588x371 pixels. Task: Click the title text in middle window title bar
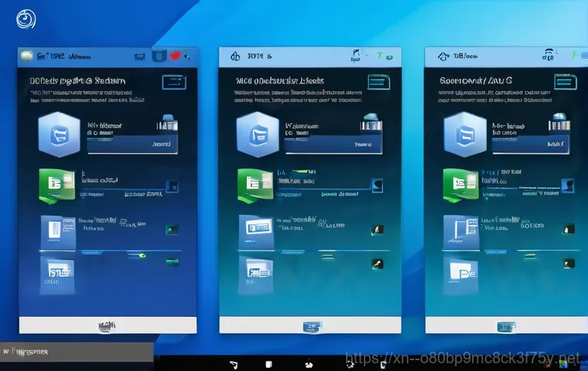pyautogui.click(x=259, y=56)
